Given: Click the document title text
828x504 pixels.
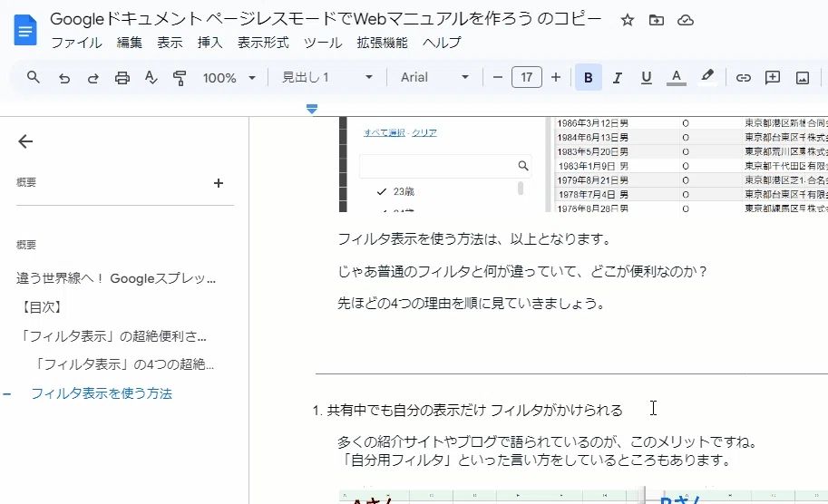Looking at the screenshot, I should [326, 20].
